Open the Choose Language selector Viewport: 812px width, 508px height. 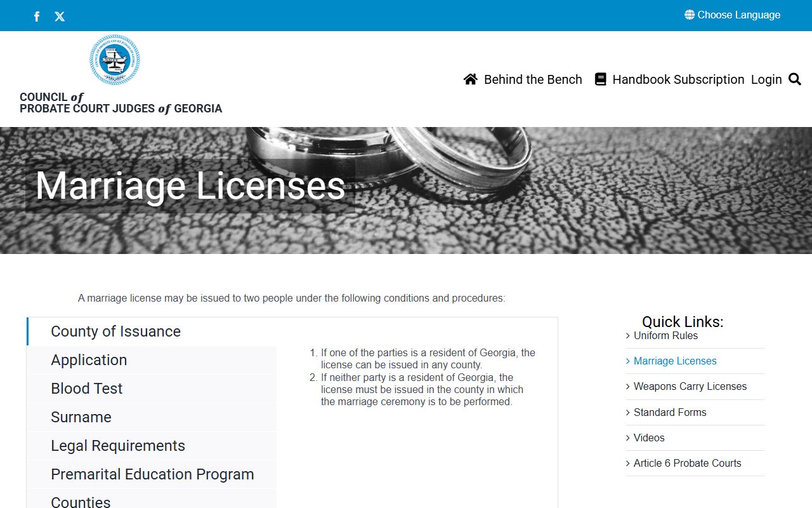click(733, 15)
